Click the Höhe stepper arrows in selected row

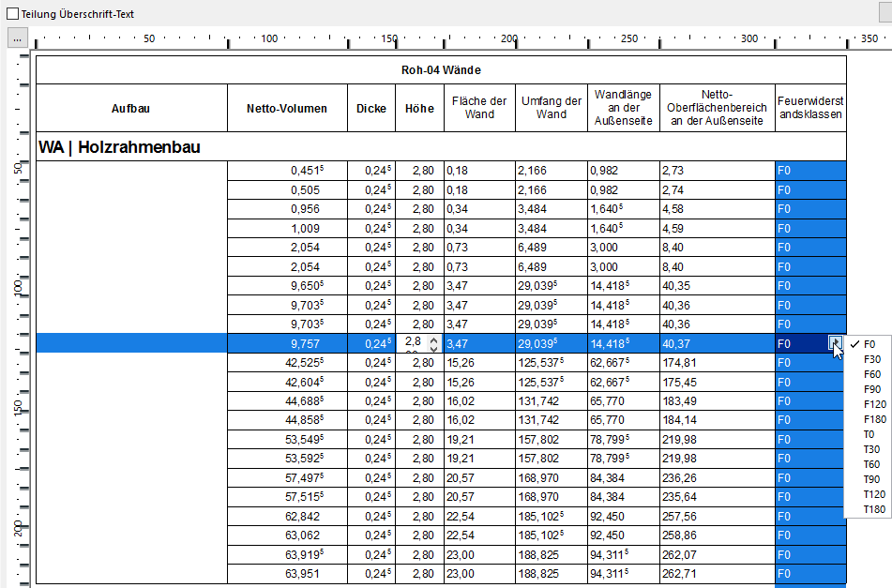coord(432,343)
